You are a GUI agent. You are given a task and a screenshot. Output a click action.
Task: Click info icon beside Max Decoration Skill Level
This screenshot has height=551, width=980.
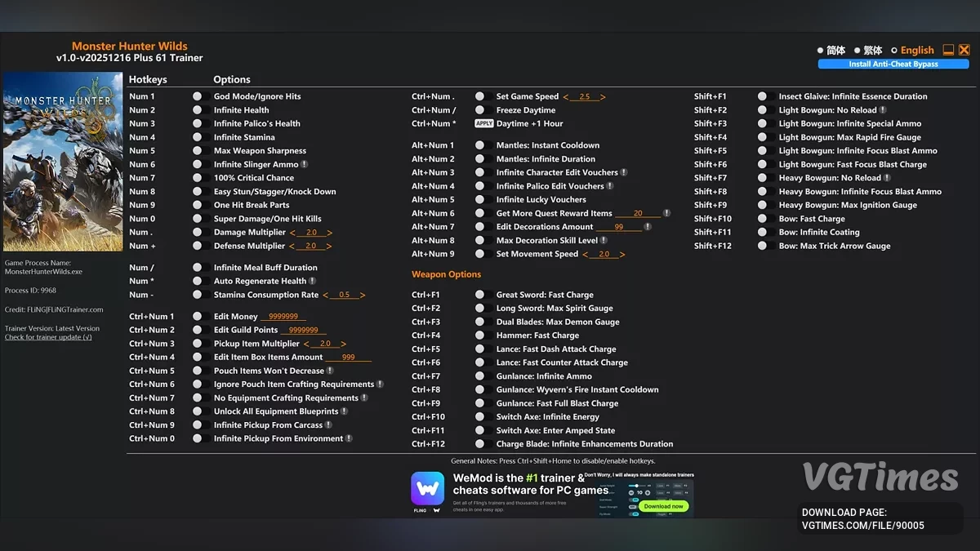coord(604,240)
